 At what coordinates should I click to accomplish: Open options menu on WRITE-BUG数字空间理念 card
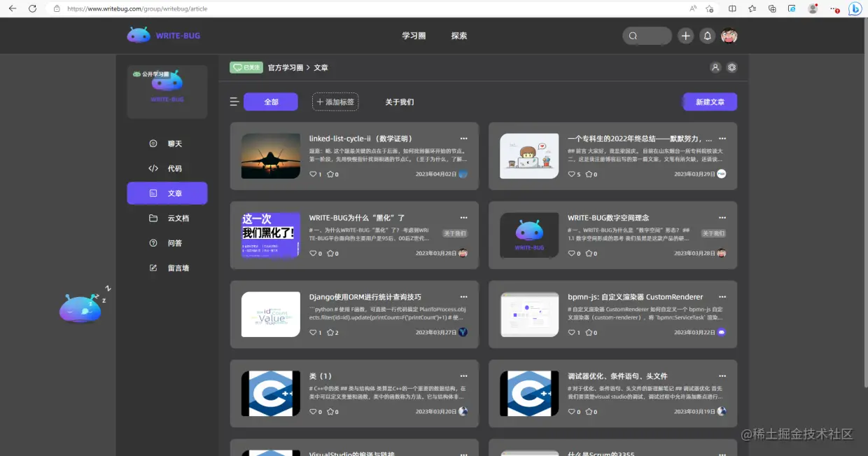722,217
